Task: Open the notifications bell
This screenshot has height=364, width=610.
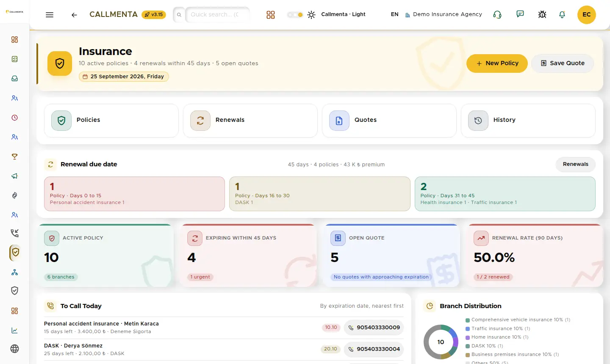Action: pyautogui.click(x=562, y=15)
